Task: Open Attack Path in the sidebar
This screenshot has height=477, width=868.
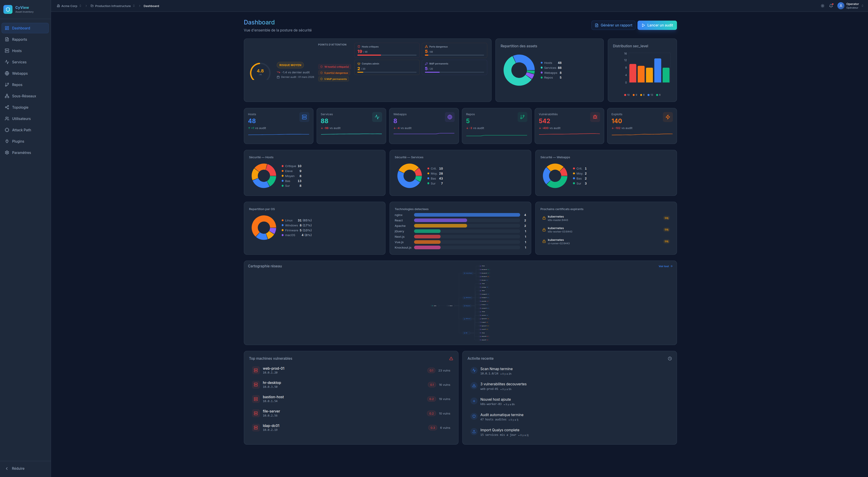Action: (x=21, y=130)
